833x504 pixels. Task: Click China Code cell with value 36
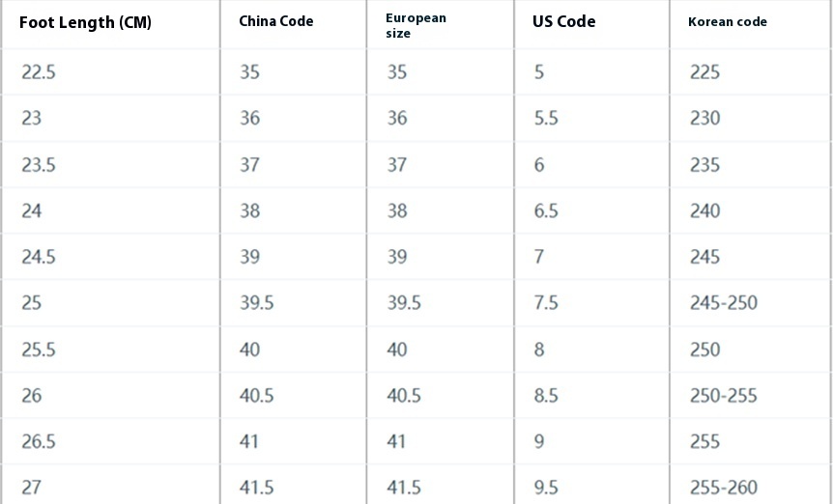click(x=250, y=118)
